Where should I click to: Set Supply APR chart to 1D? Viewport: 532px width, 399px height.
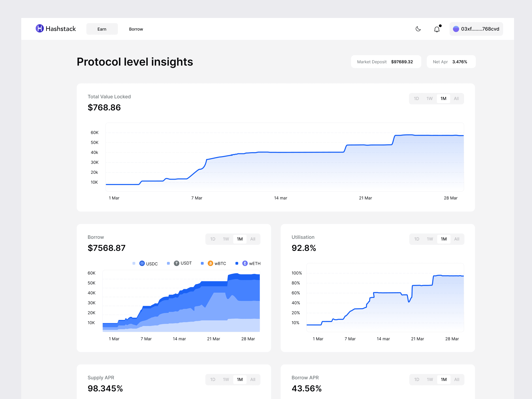point(213,380)
